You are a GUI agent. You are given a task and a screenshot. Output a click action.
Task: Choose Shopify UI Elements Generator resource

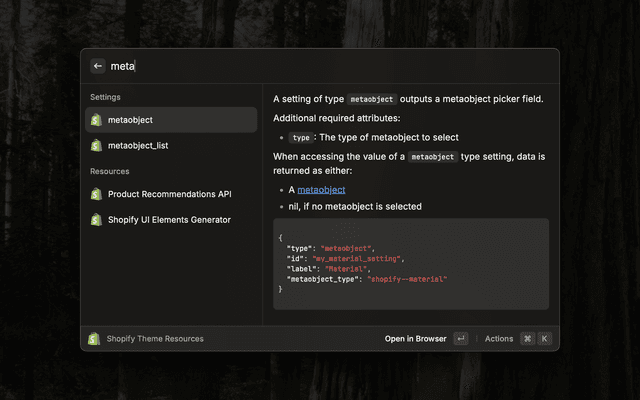click(170, 219)
